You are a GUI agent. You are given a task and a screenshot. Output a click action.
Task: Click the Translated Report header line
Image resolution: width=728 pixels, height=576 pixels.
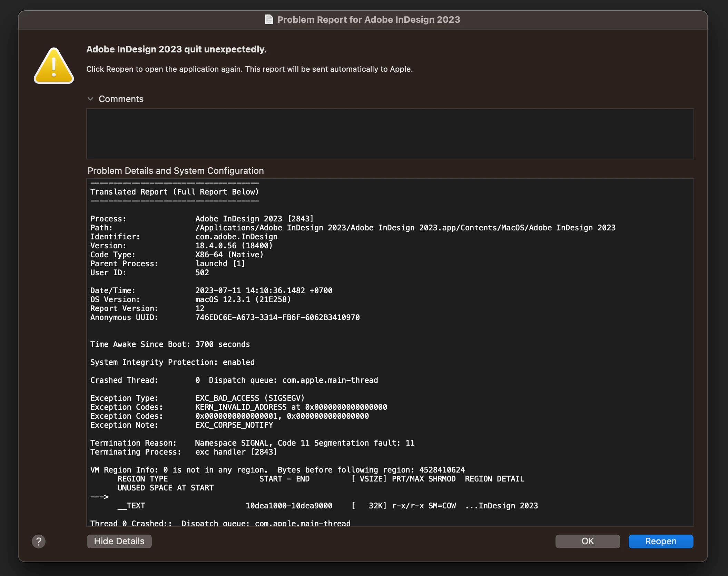[x=174, y=192]
